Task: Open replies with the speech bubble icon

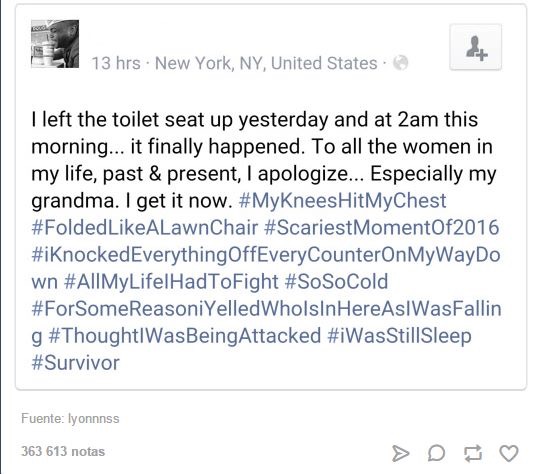Action: (x=436, y=453)
